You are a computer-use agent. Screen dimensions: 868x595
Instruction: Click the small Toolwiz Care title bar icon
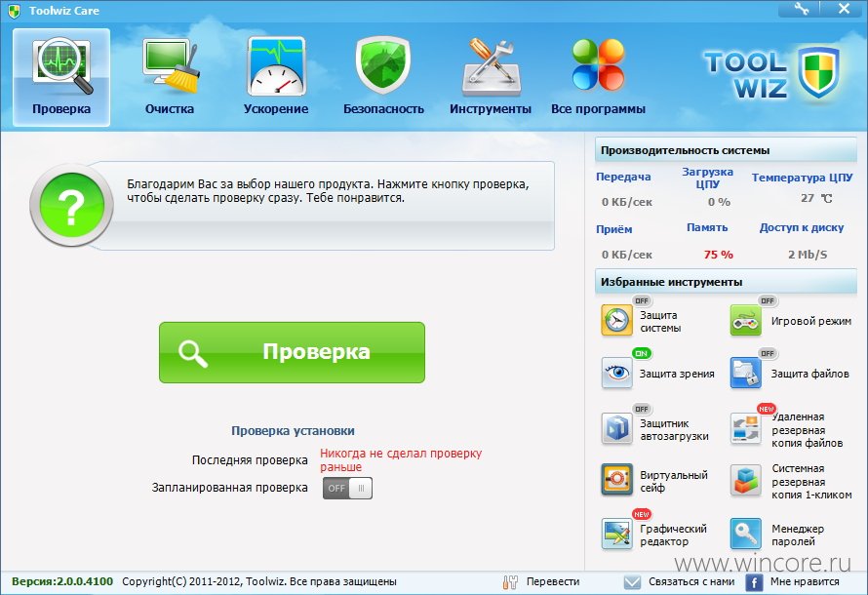[x=14, y=11]
